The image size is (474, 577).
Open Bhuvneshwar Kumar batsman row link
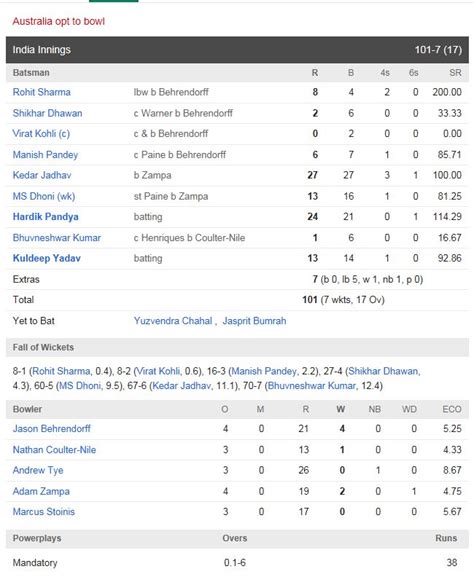(x=57, y=238)
